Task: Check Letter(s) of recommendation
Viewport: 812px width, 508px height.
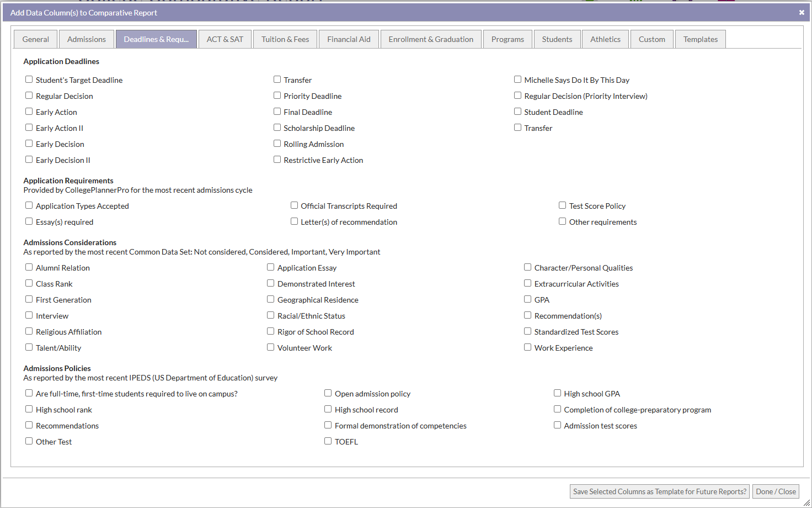Action: click(294, 221)
